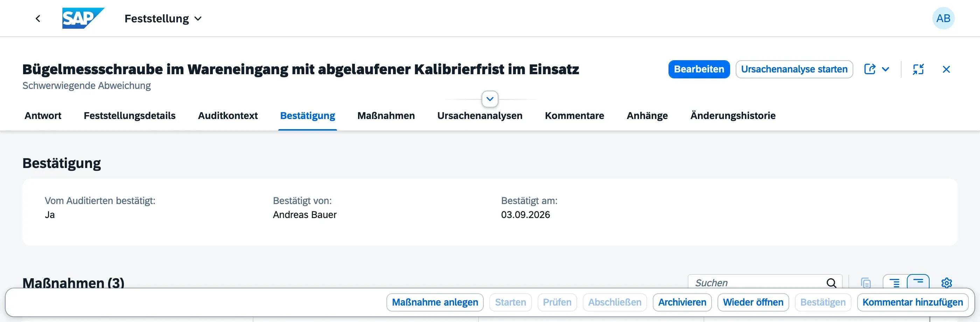Click the SAP logo

pyautogui.click(x=83, y=18)
